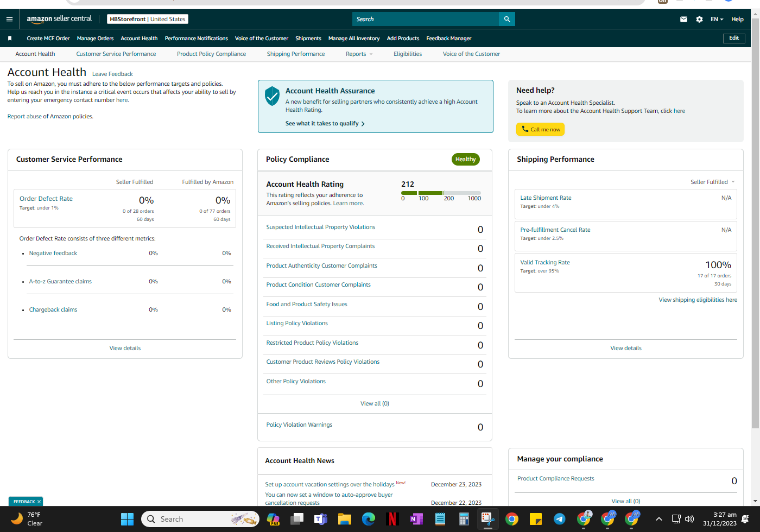Click the bookmark flag icon
The width and height of the screenshot is (760, 532).
[10, 39]
